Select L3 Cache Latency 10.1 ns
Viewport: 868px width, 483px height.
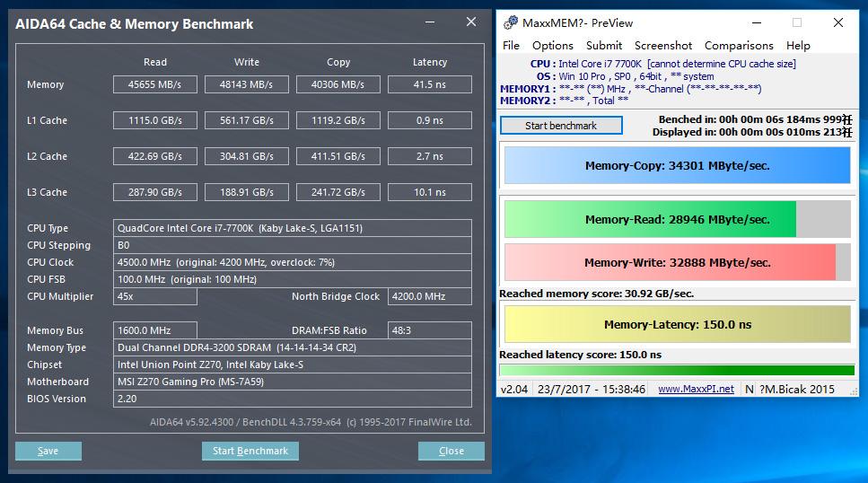coord(430,192)
